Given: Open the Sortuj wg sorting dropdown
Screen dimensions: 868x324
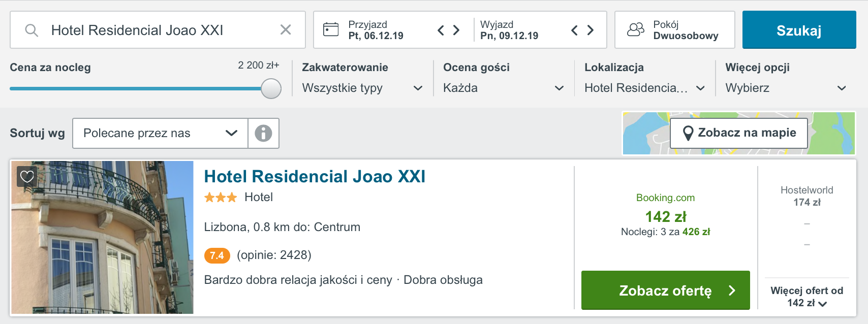Looking at the screenshot, I should (x=160, y=133).
